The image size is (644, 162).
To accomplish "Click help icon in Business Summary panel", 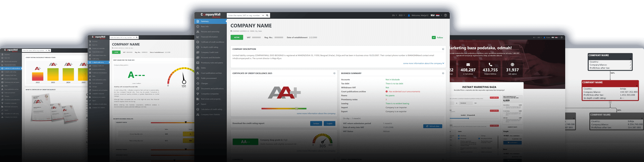I will click(x=443, y=73).
